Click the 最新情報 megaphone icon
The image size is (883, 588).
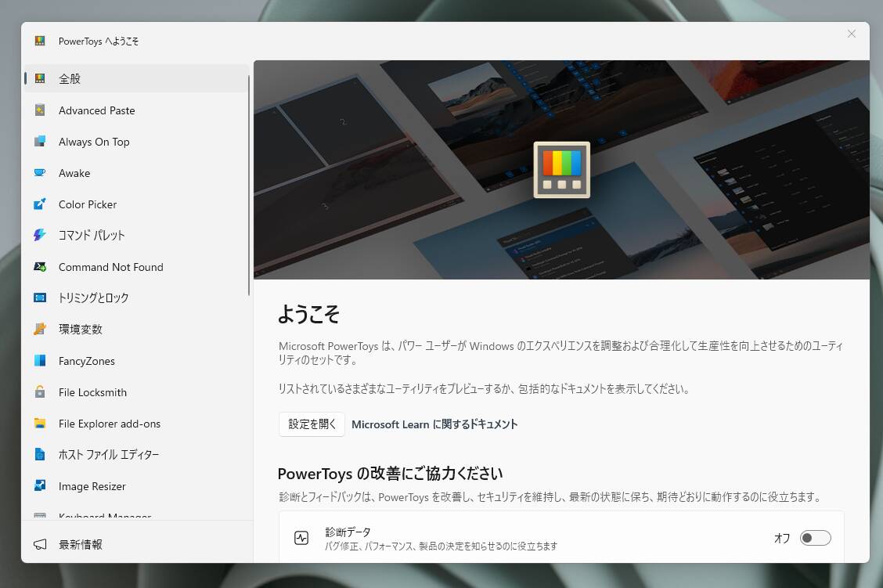pos(39,544)
